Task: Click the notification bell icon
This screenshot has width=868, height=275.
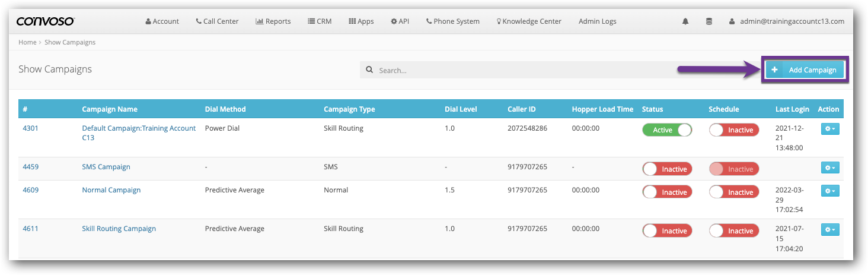Action: [x=685, y=21]
